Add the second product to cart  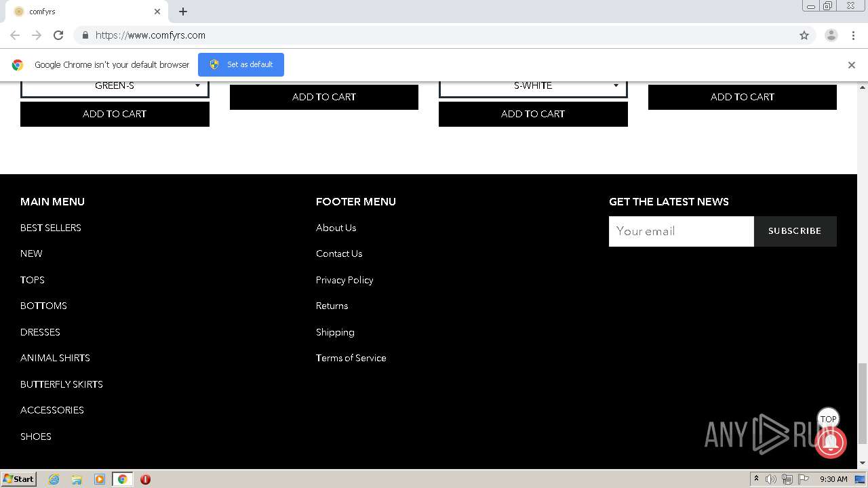tap(324, 97)
